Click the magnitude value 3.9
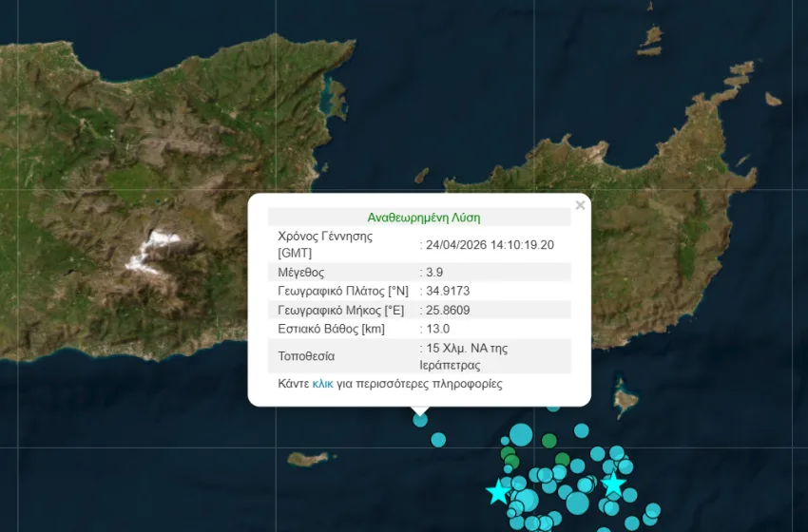 pos(434,272)
